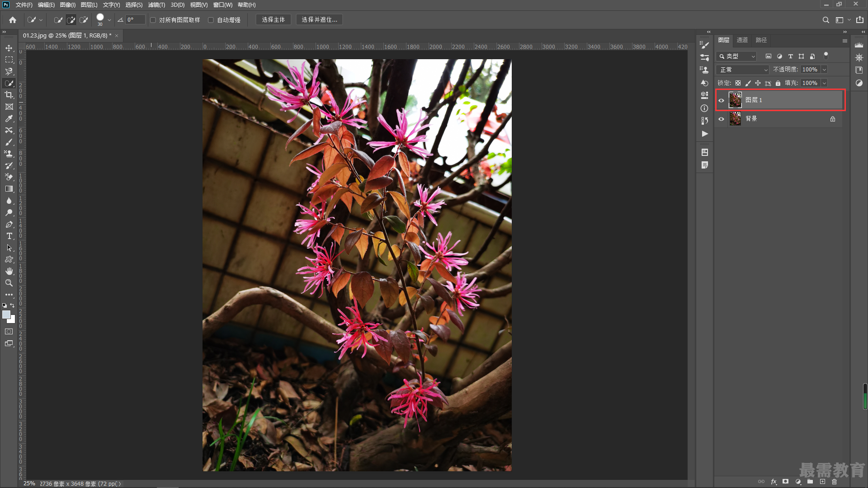Select the Pen tool
Image resolution: width=868 pixels, height=488 pixels.
tap(9, 224)
